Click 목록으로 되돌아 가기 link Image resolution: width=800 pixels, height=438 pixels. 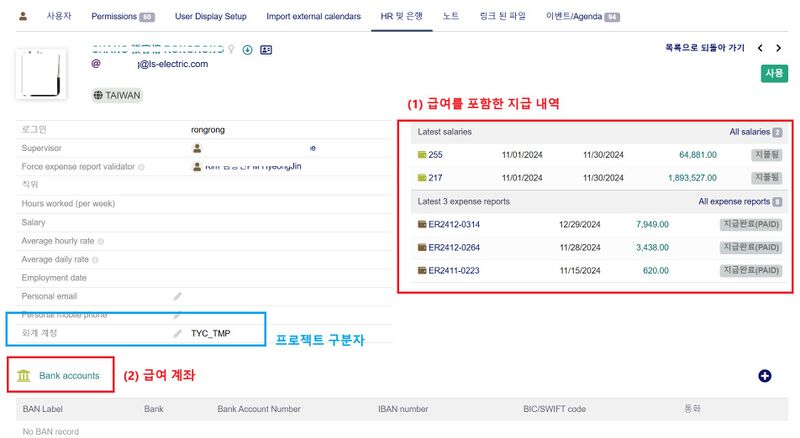pyautogui.click(x=705, y=48)
